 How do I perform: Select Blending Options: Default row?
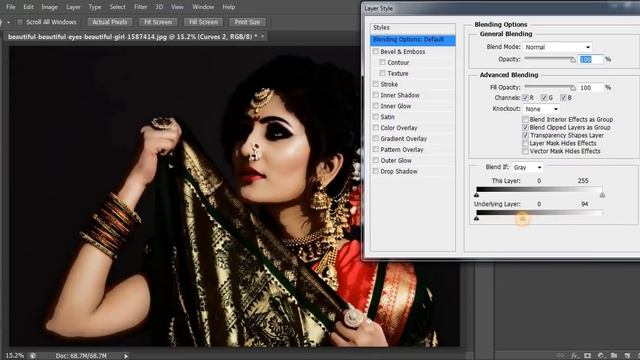tap(413, 40)
